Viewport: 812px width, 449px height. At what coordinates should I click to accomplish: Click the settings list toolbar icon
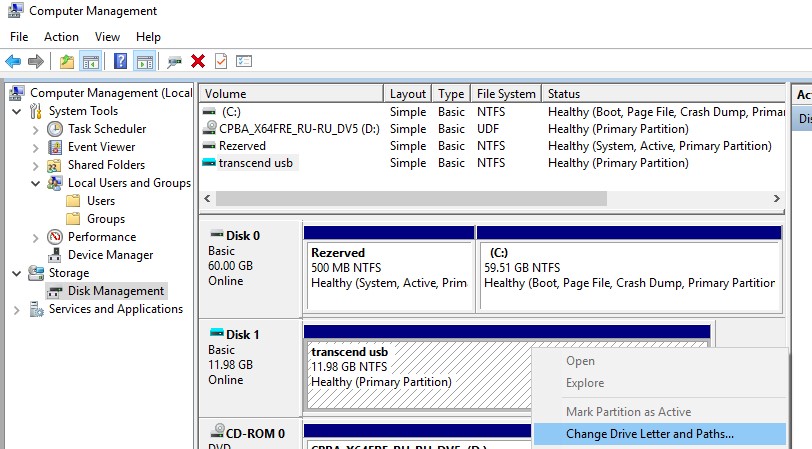[x=243, y=62]
